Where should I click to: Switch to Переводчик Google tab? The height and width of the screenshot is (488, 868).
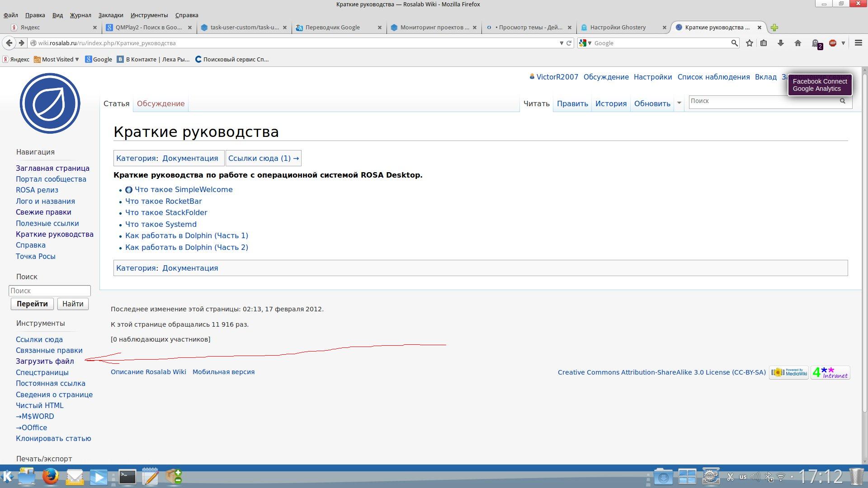(x=333, y=28)
